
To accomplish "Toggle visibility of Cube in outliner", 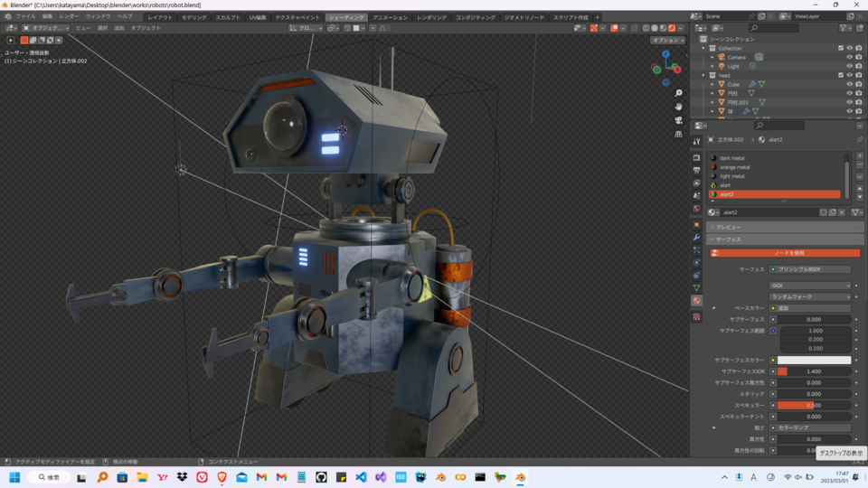I will pyautogui.click(x=849, y=84).
